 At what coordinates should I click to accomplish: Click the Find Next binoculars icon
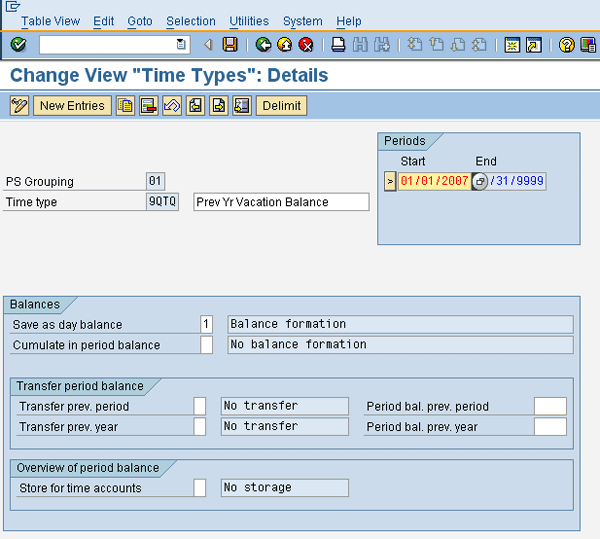pyautogui.click(x=382, y=45)
